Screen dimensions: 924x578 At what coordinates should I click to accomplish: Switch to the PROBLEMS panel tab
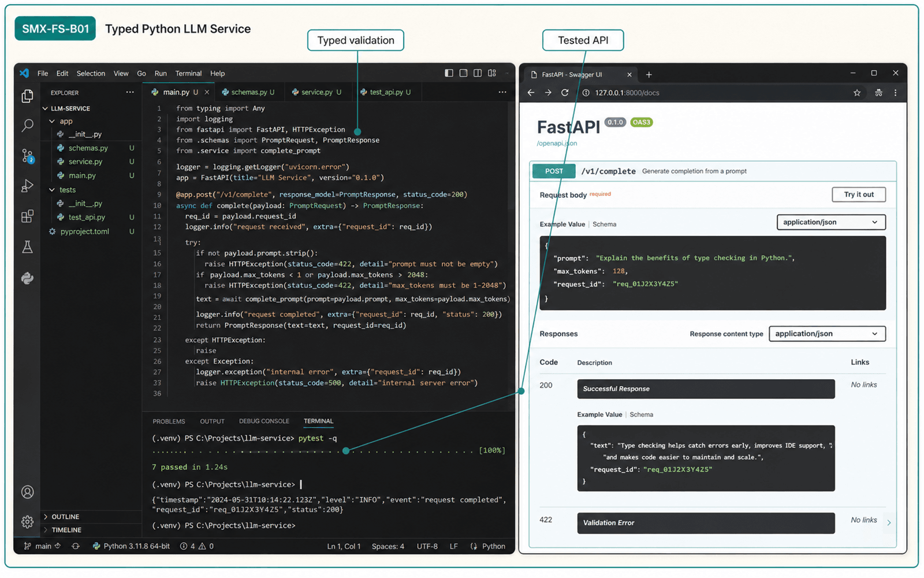pos(169,421)
